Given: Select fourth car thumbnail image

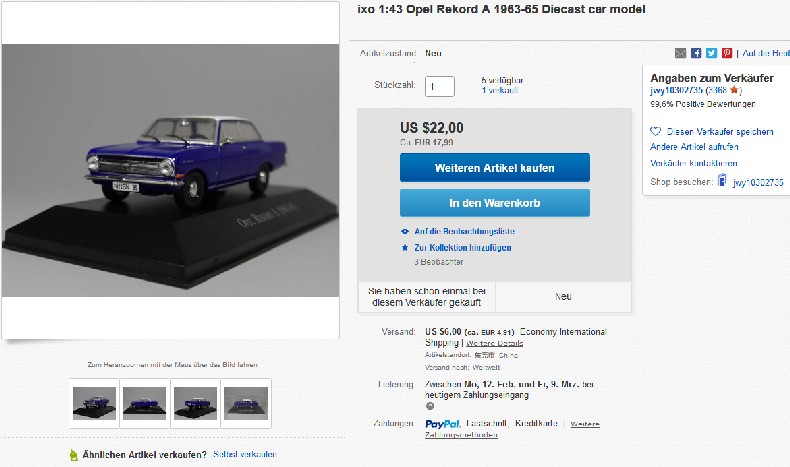Looking at the screenshot, I should pos(246,403).
